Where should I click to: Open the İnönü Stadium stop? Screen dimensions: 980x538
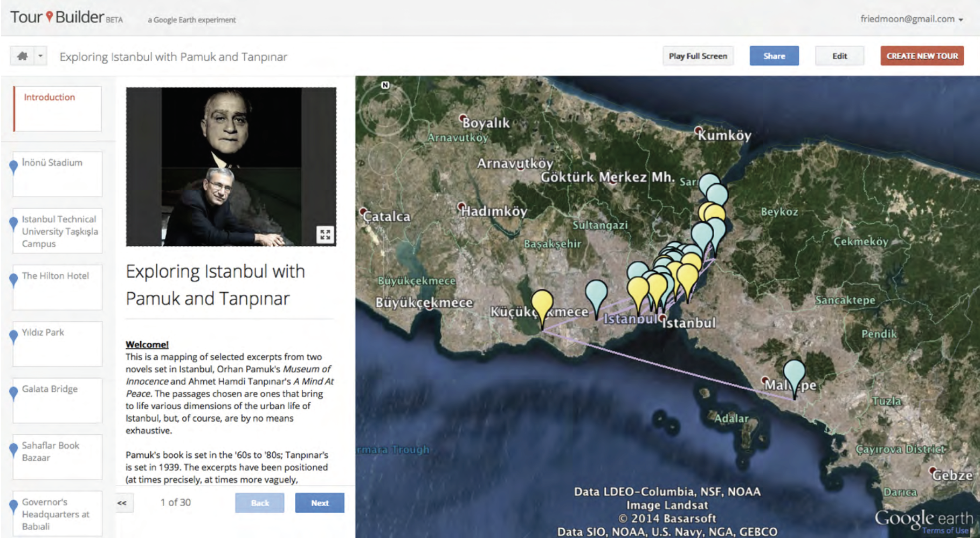click(x=58, y=174)
